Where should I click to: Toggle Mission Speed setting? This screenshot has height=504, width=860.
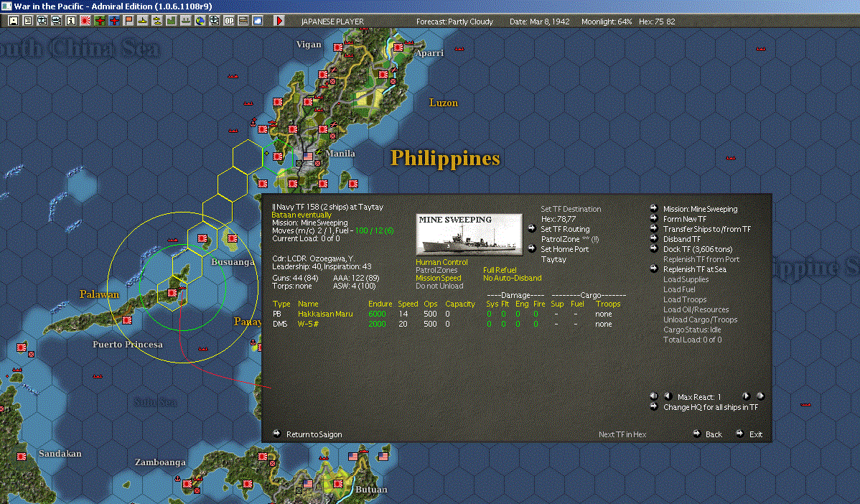point(438,278)
